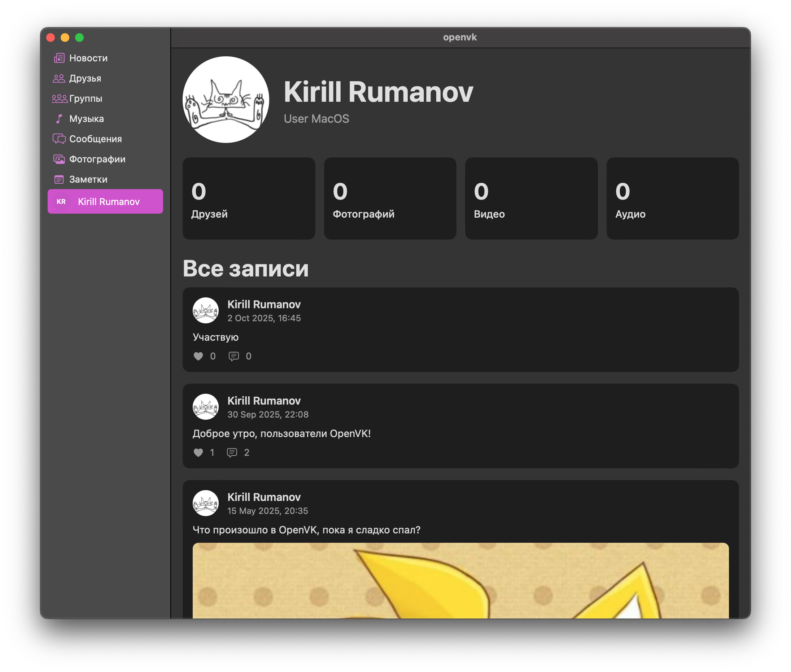Click the Фотографии picture icon

point(59,159)
